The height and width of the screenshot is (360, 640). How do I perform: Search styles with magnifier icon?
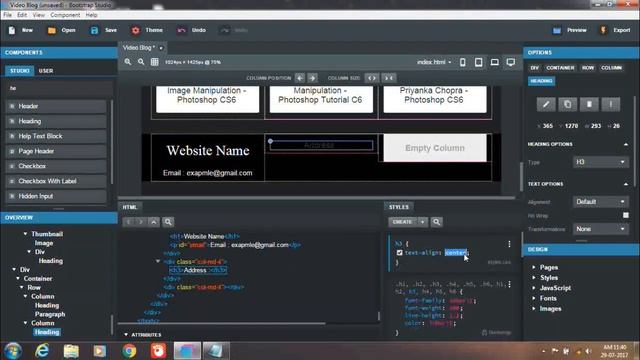(436, 222)
